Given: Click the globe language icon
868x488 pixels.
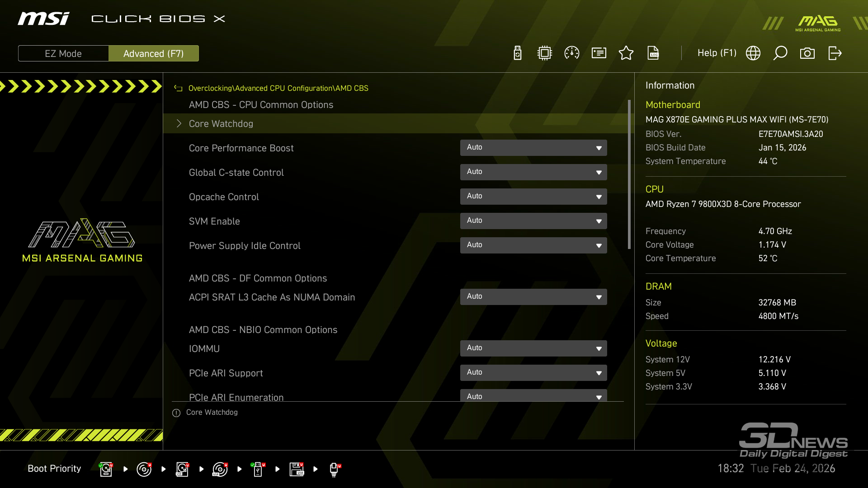Looking at the screenshot, I should pyautogui.click(x=753, y=53).
